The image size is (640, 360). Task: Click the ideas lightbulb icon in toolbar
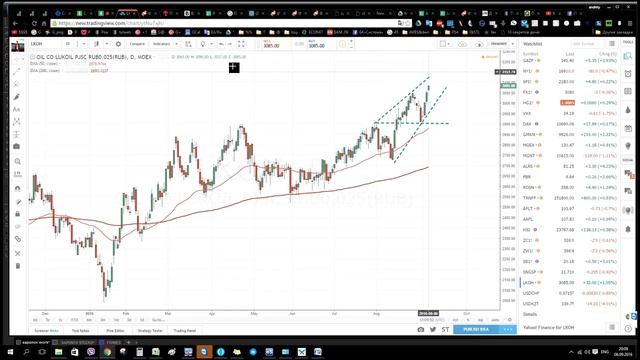point(203,44)
